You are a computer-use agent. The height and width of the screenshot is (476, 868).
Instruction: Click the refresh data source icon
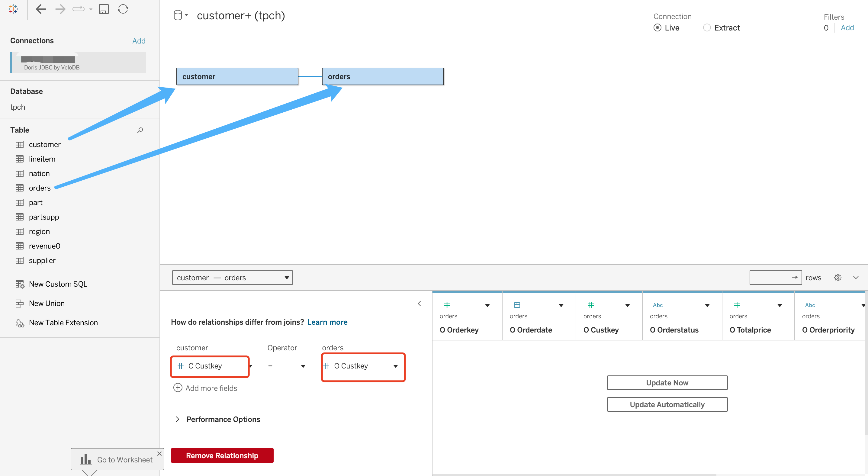[x=123, y=9]
